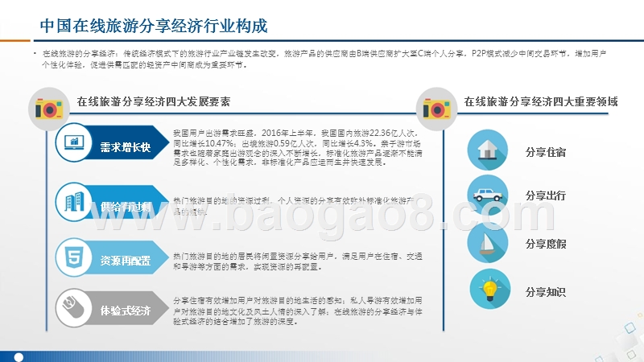Click the paragraph starting 我国用户出游需求旺盛
Viewport: 644px width, 362px height.
[x=298, y=148]
